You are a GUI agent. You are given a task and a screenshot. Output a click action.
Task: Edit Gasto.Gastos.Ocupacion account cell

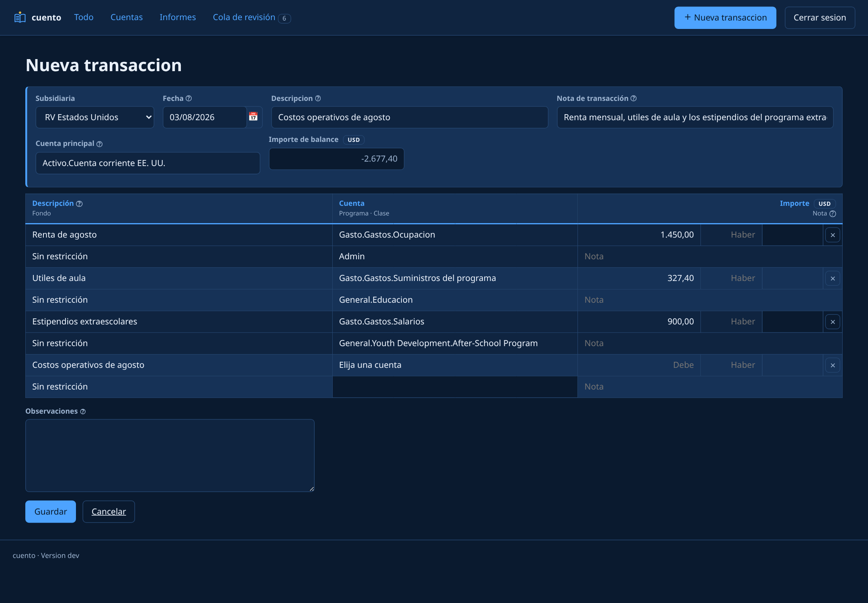[455, 235]
